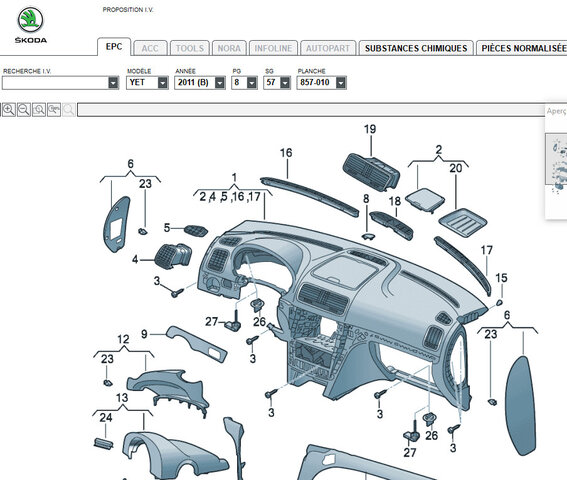Click the PROPOSITION I.V. label
Screen dimensions: 567x480
click(x=128, y=10)
